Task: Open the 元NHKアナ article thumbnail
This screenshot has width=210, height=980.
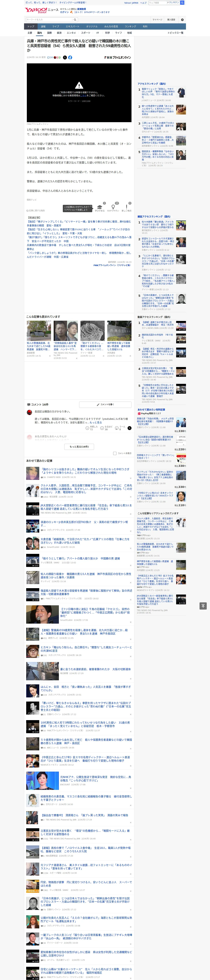Action: (42, 781)
